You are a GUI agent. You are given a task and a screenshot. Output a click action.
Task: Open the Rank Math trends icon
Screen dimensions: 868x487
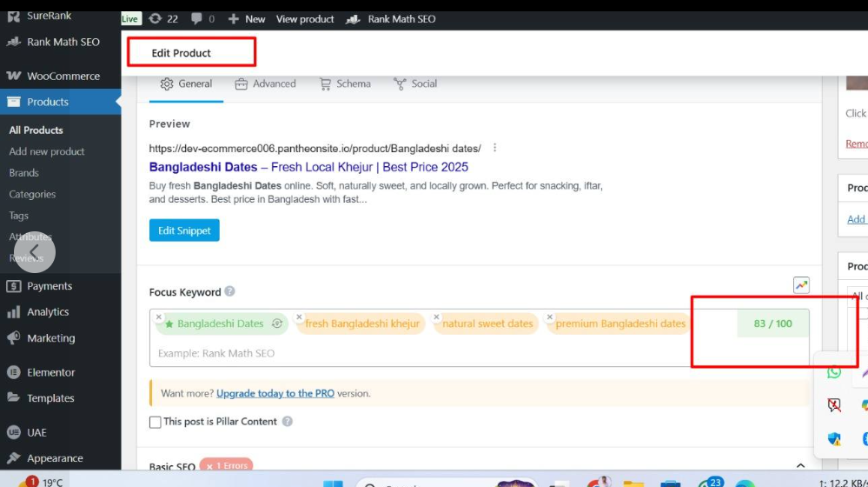(x=801, y=285)
